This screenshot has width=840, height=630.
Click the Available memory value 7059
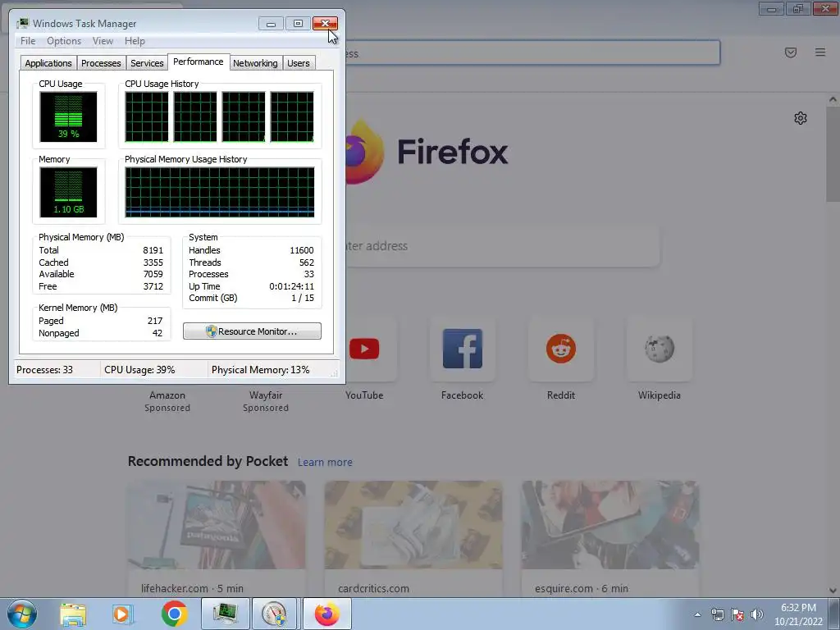pyautogui.click(x=153, y=274)
